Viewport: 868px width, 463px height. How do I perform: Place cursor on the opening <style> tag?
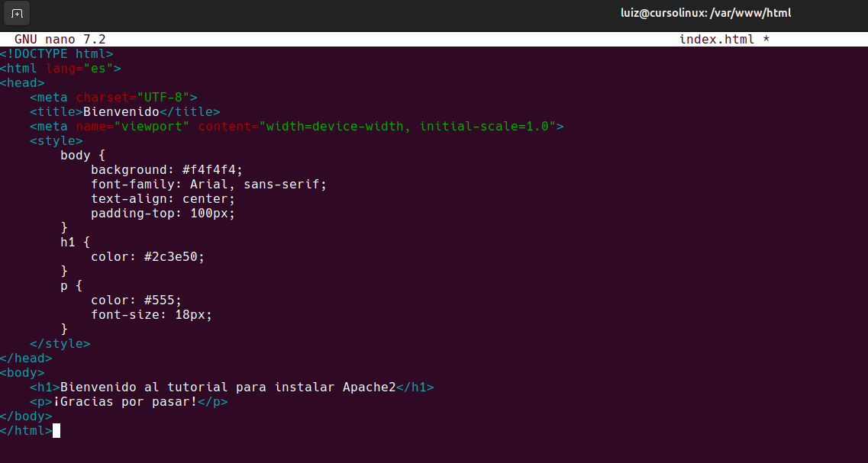point(56,141)
